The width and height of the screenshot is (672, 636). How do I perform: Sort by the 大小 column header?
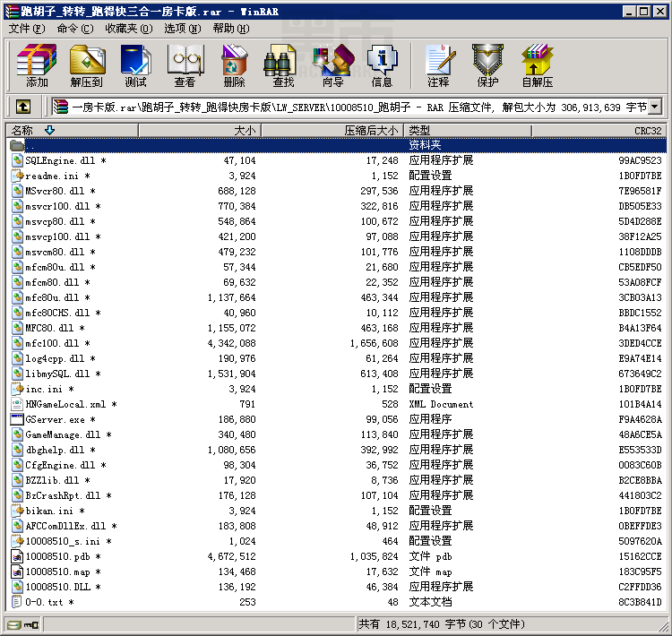[200, 130]
